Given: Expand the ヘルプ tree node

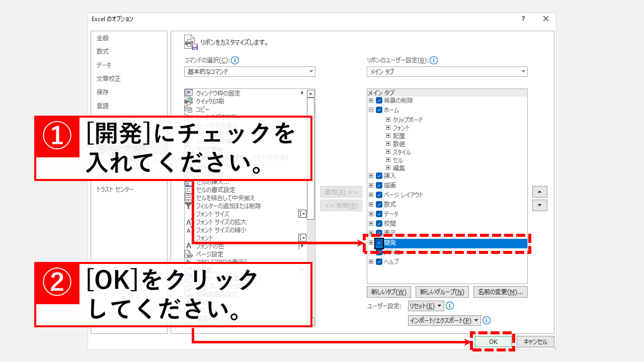Looking at the screenshot, I should click(371, 262).
